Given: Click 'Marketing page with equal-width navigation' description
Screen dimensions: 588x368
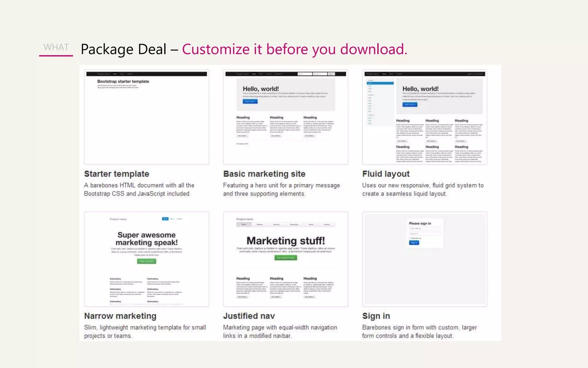Looking at the screenshot, I should (x=280, y=331).
